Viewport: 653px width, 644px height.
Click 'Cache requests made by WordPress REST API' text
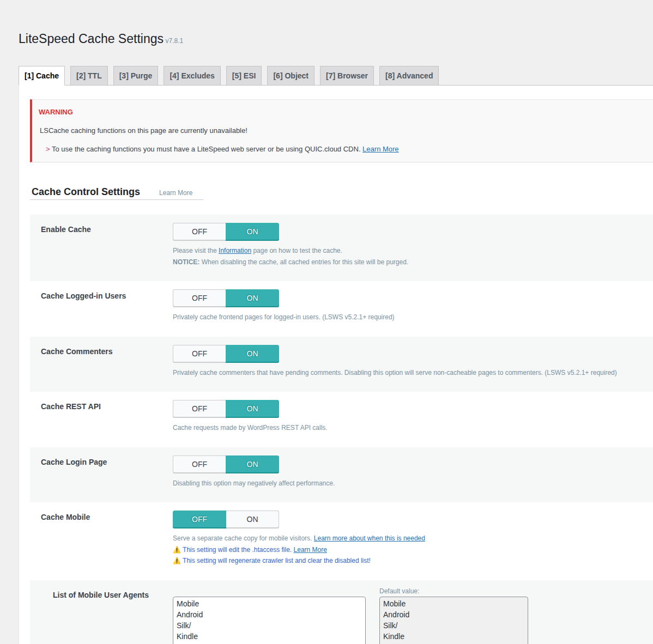[250, 428]
